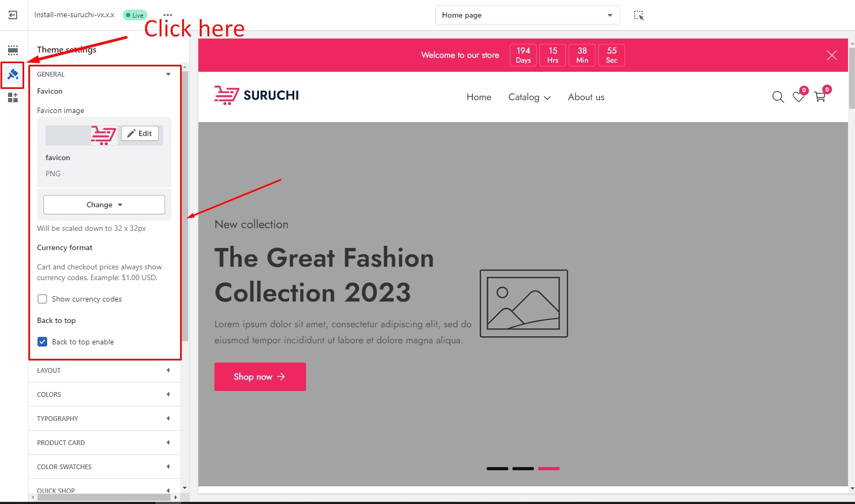Click About us navigation link
The height and width of the screenshot is (504, 855).
click(586, 97)
